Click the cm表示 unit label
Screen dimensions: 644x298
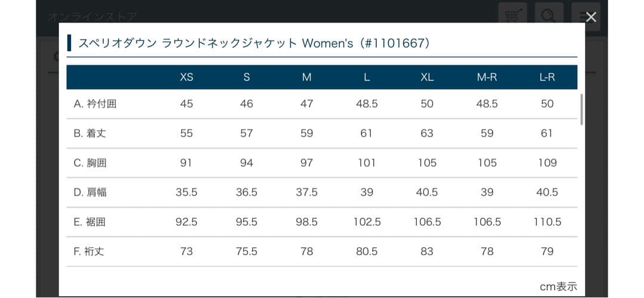(558, 287)
